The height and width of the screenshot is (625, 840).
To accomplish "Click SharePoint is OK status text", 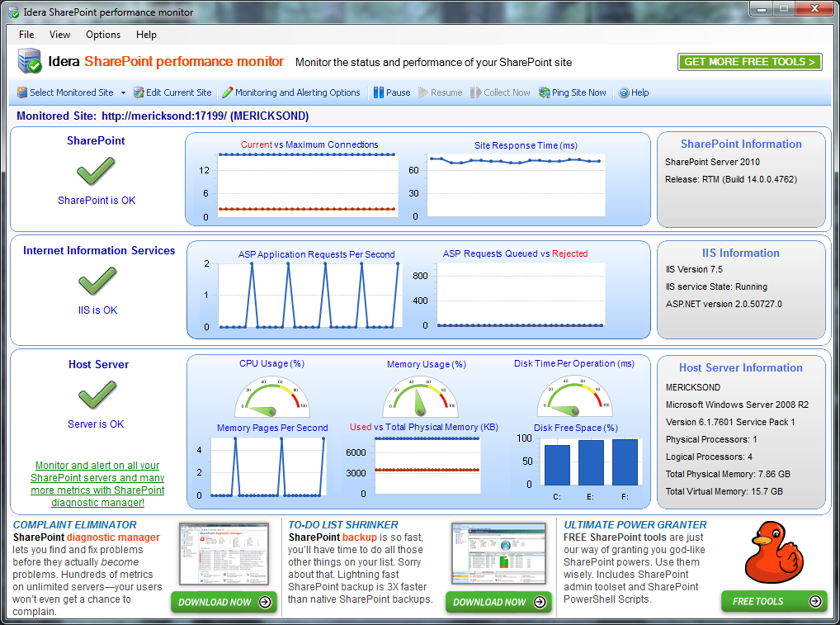I will (97, 201).
